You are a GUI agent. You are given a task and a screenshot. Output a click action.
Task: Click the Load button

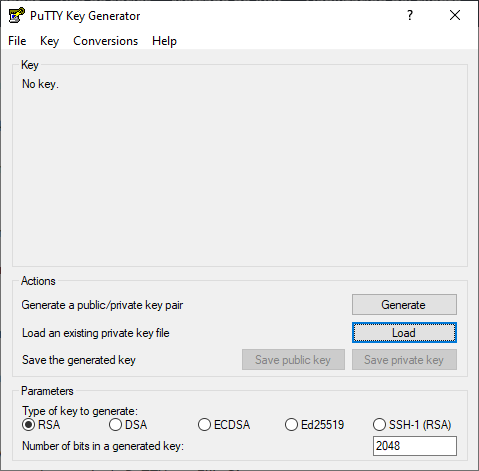click(x=404, y=333)
